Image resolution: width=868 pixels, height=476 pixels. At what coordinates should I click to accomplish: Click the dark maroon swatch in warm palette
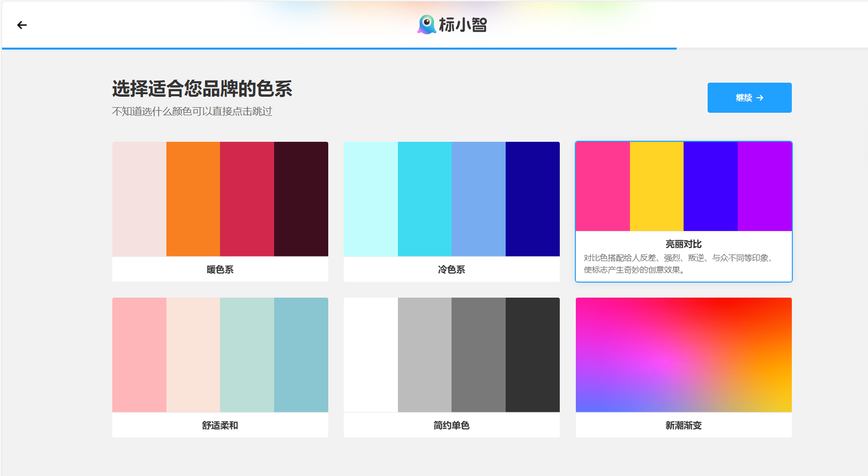pyautogui.click(x=301, y=199)
